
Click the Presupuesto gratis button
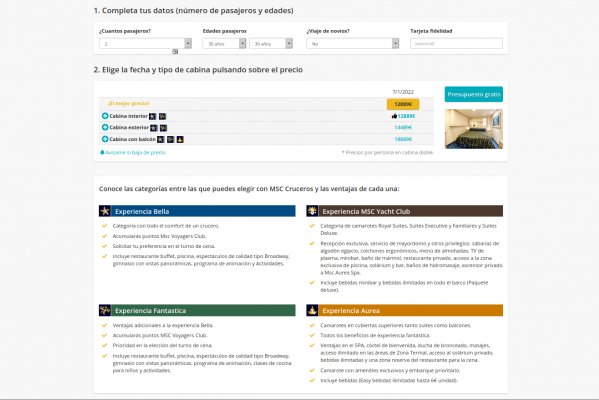pos(474,94)
